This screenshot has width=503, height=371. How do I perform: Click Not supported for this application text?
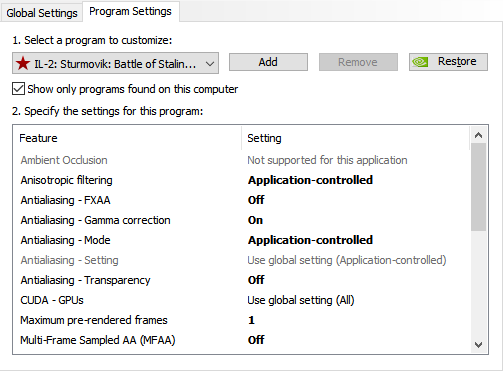point(327,160)
